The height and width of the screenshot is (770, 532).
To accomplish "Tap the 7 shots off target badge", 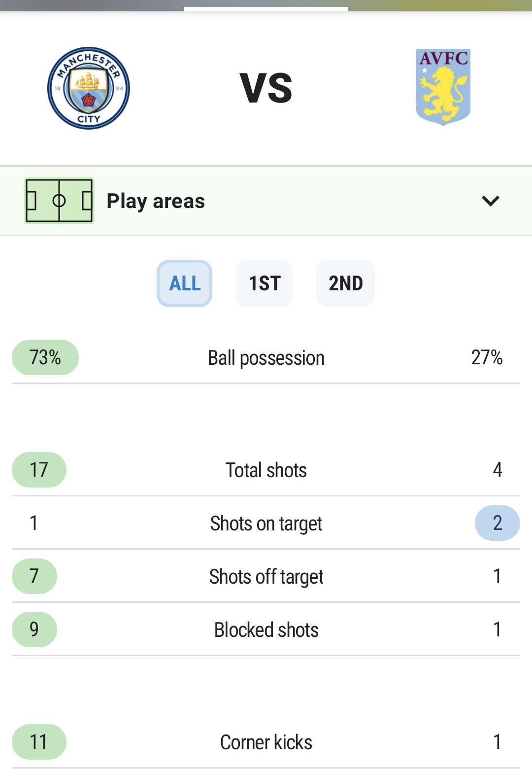I will (34, 576).
